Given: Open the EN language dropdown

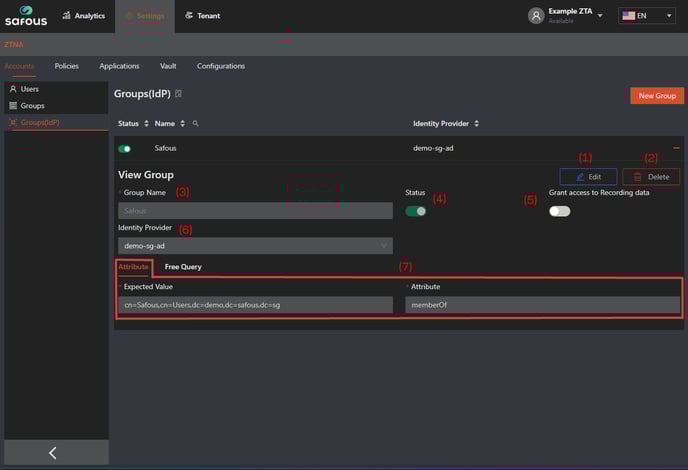Looking at the screenshot, I should coord(646,16).
